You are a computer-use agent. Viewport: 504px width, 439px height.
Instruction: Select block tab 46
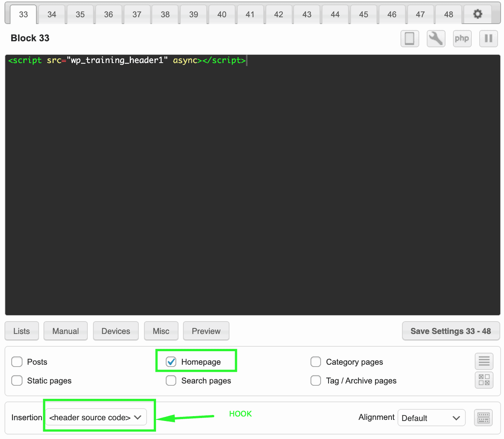click(392, 14)
